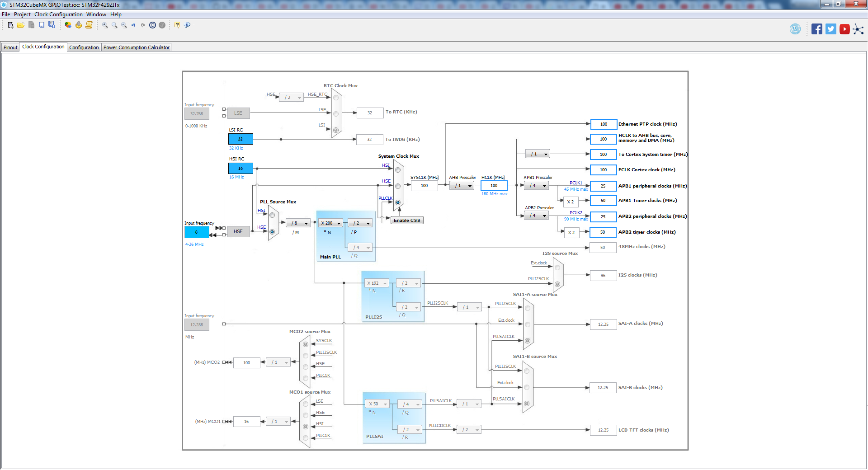Click the Save Project As icon
Image resolution: width=868 pixels, height=470 pixels.
pyautogui.click(x=52, y=25)
